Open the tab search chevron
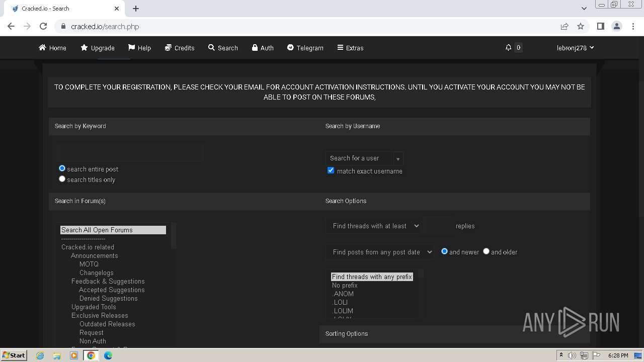This screenshot has width=644, height=362. [584, 9]
